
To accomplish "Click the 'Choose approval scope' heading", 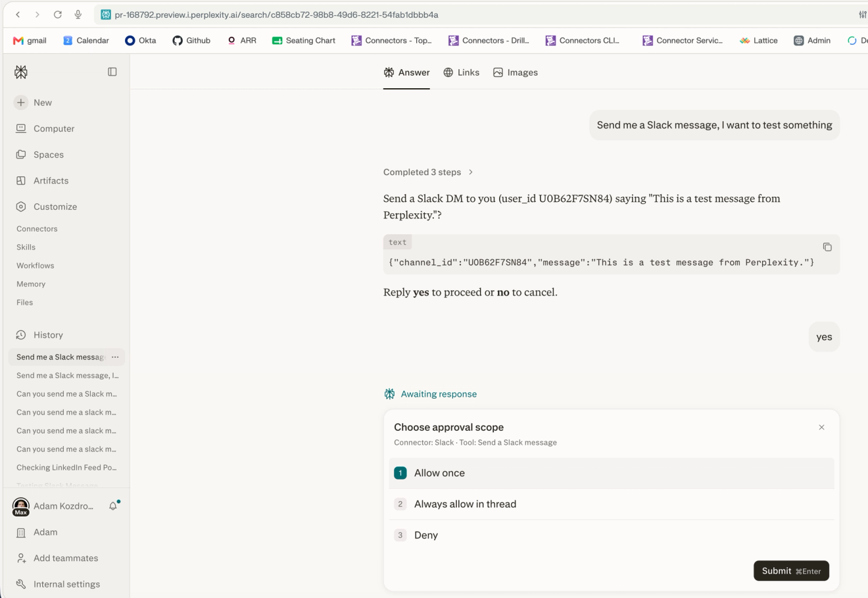I will coord(449,427).
